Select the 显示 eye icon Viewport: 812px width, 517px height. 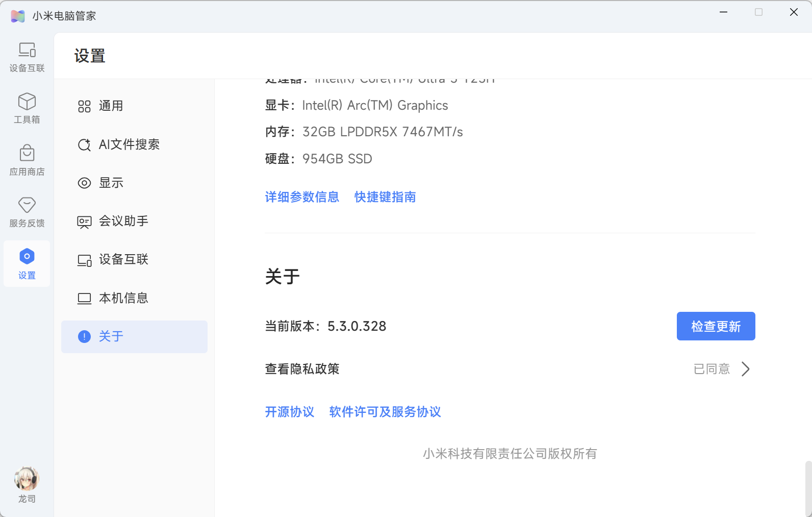click(84, 183)
